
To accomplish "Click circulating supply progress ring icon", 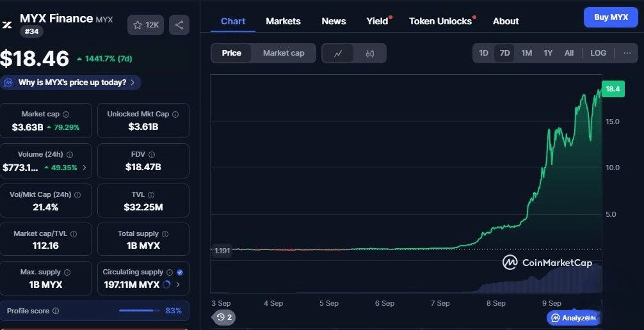I will (x=166, y=285).
